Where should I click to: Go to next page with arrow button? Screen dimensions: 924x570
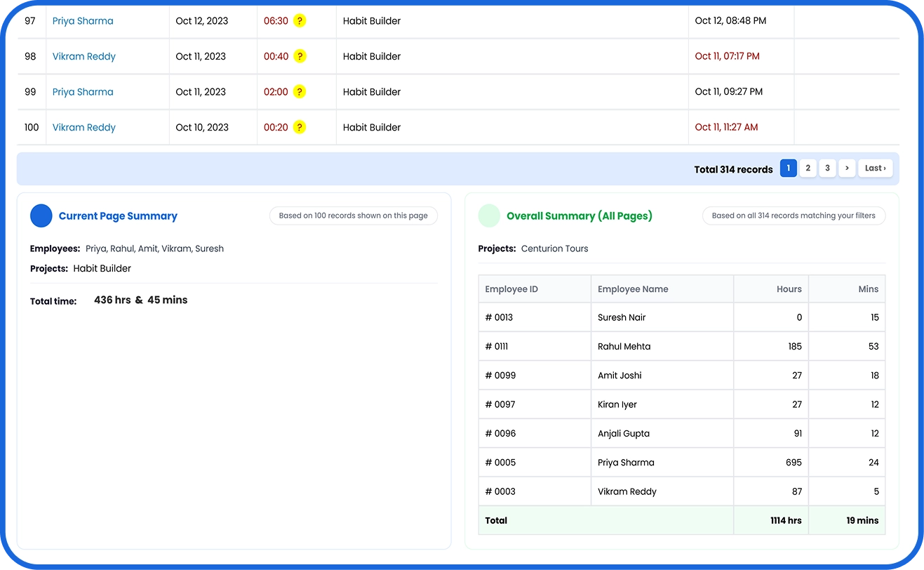(847, 168)
